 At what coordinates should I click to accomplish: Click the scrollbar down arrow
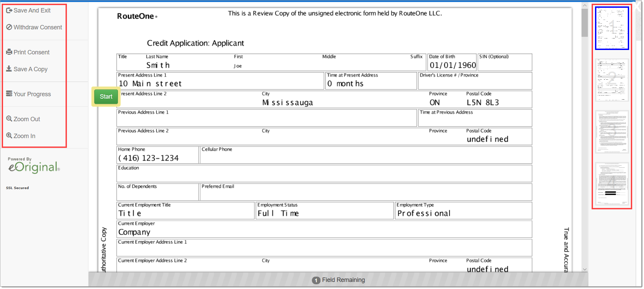(x=585, y=269)
